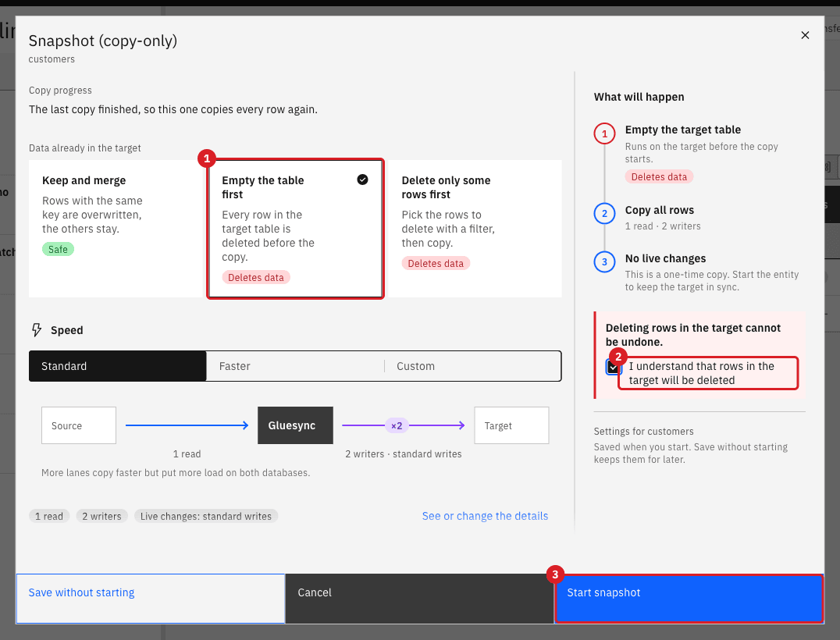
Task: Click '1 read · 2 writers' text under Copy all rows
Action: [x=663, y=226]
